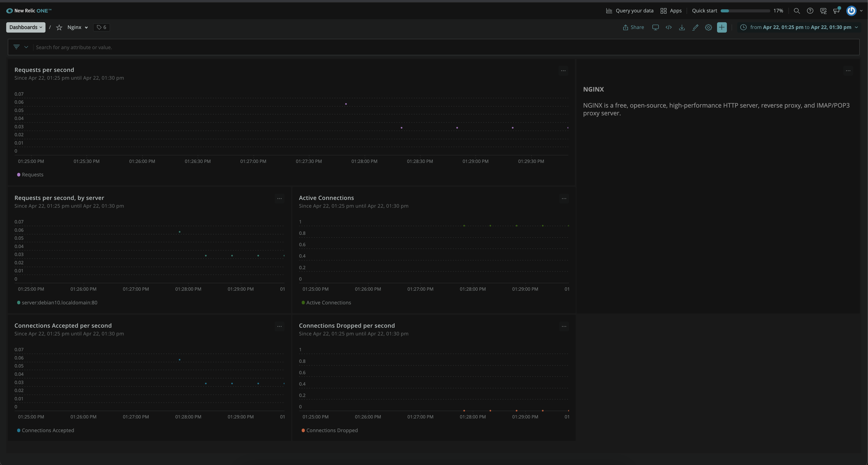Click the TV mode monitor icon
The height and width of the screenshot is (465, 868).
[x=655, y=27]
